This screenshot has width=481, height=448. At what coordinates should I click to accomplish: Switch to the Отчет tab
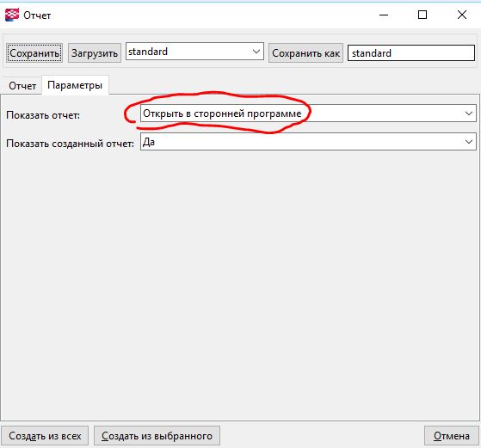point(22,85)
